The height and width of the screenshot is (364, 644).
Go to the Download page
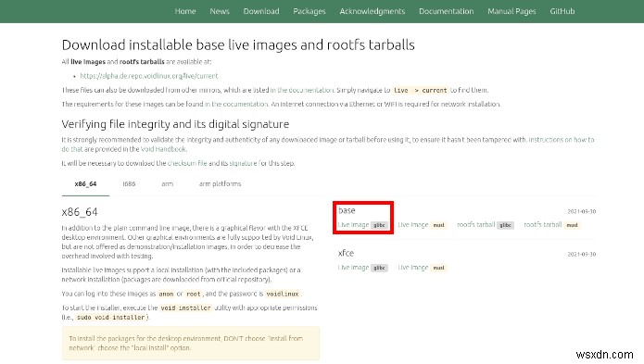261,11
